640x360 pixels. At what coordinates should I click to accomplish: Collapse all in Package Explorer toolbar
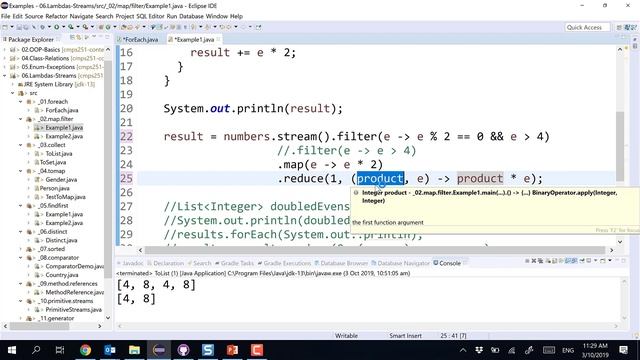click(x=72, y=38)
